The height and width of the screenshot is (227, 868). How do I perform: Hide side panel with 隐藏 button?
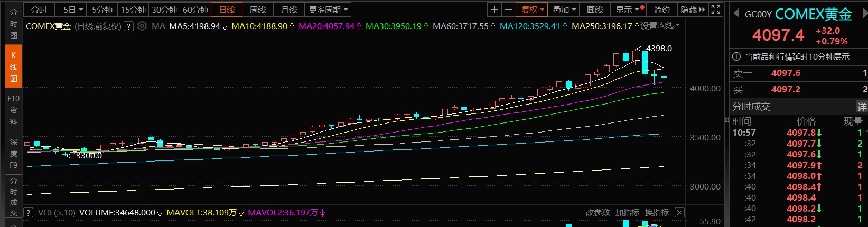coord(693,10)
